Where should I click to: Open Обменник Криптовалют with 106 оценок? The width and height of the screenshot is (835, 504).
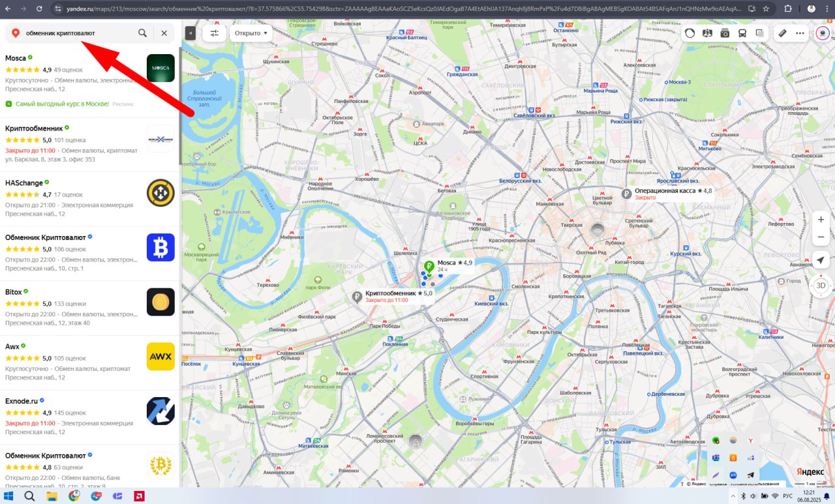(x=46, y=237)
